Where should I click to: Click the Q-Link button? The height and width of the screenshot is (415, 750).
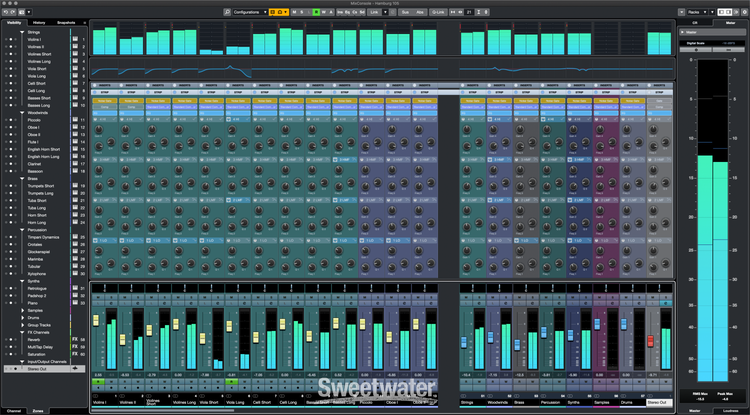pyautogui.click(x=438, y=11)
